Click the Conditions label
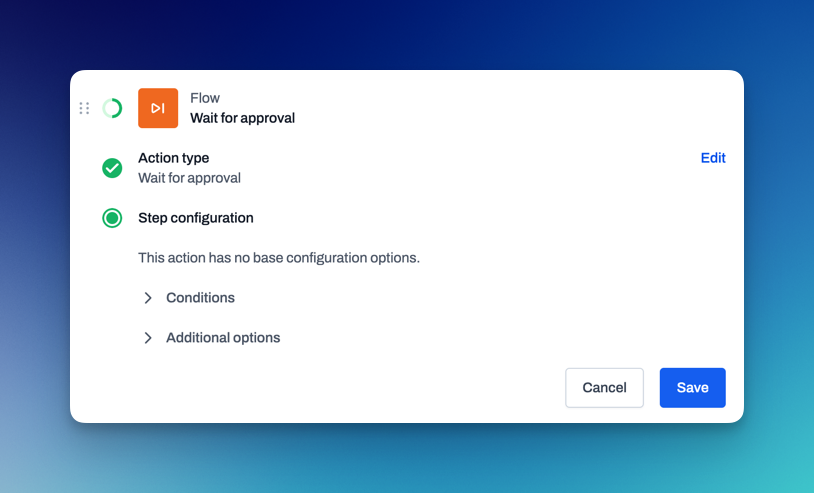 (200, 298)
